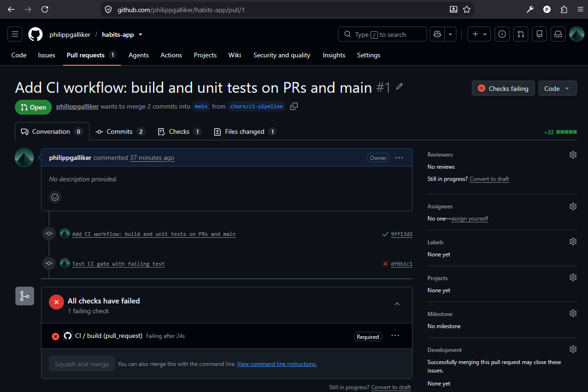Open Settings repository tab

(369, 55)
